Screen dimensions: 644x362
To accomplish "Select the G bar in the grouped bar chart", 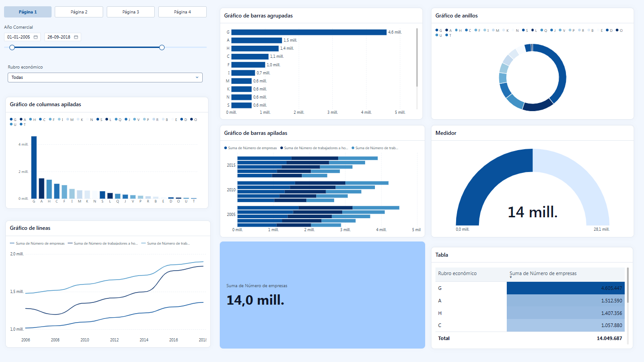I will pyautogui.click(x=309, y=32).
